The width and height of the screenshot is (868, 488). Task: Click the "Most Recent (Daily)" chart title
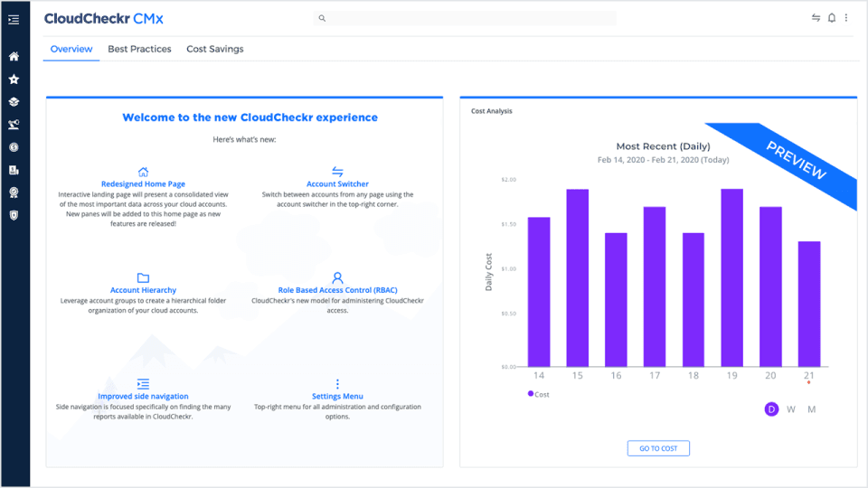(x=663, y=146)
